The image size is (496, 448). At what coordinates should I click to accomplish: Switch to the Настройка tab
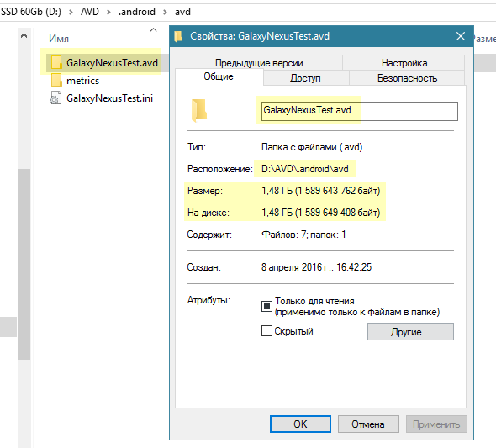404,62
